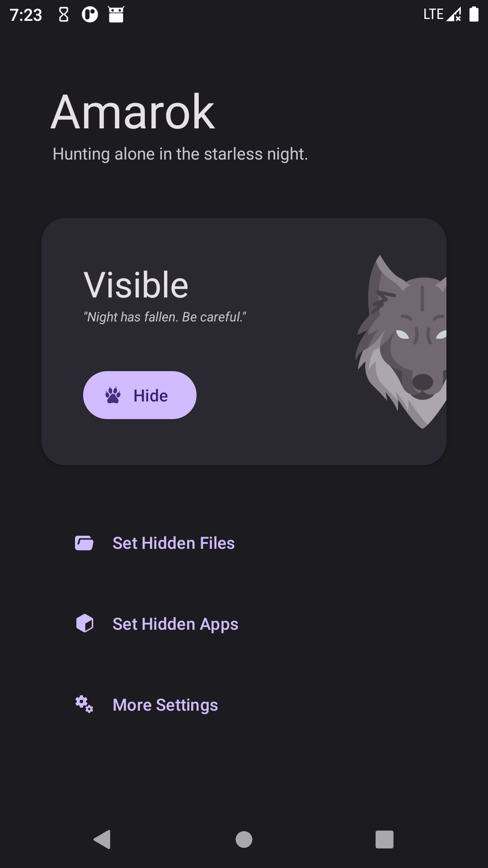Click the folder icon beside Set Hidden Files
Viewport: 488px width, 868px height.
click(x=84, y=543)
